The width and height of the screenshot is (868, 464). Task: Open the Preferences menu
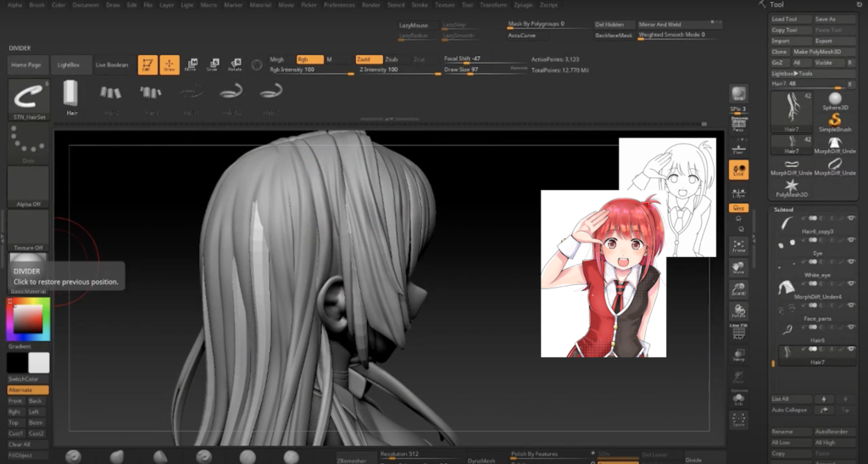click(x=339, y=5)
